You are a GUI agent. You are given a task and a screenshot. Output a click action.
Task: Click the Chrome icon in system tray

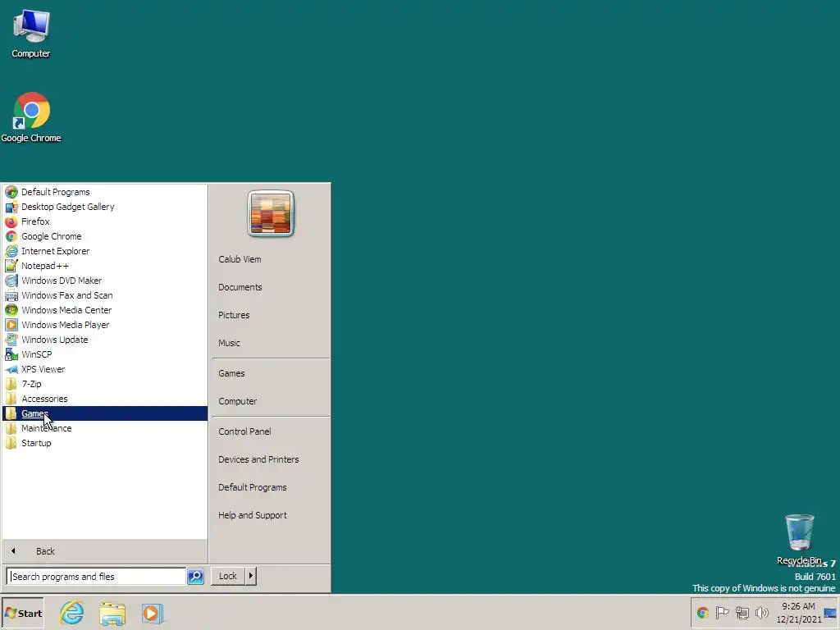[x=703, y=613]
